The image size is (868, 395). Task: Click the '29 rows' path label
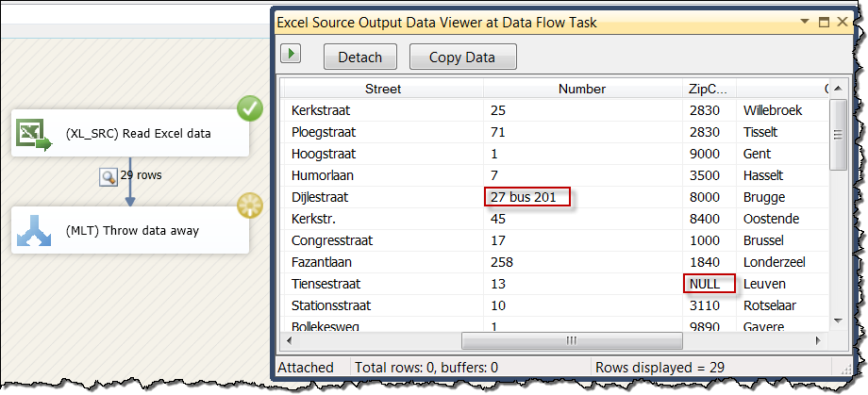(142, 175)
